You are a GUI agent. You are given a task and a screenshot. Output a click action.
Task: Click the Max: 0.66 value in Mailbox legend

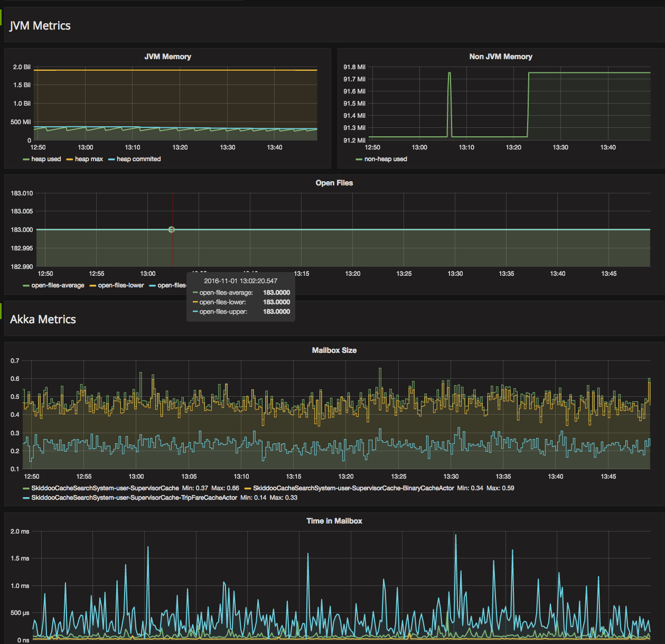pos(226,488)
